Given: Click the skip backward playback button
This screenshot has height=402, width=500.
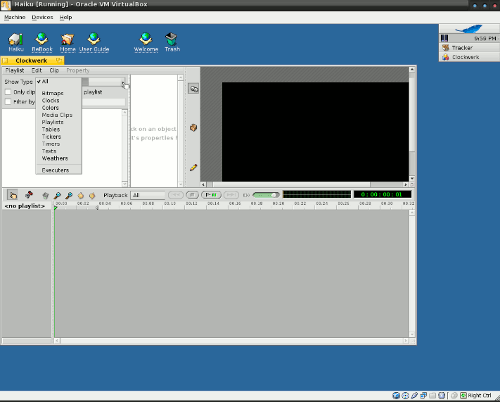Looking at the screenshot, I should (176, 195).
